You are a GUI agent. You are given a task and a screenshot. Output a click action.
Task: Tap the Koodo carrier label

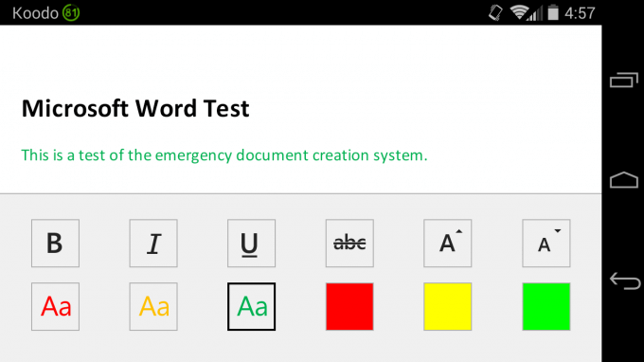(x=35, y=13)
